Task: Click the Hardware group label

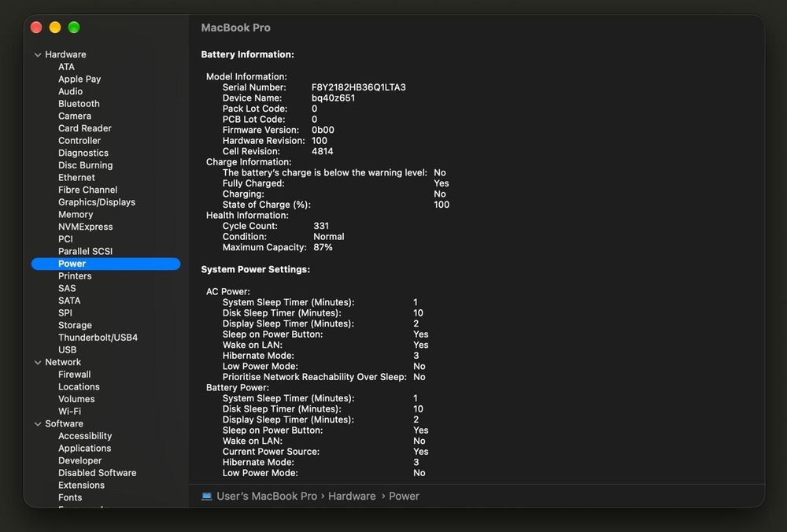Action: [65, 55]
